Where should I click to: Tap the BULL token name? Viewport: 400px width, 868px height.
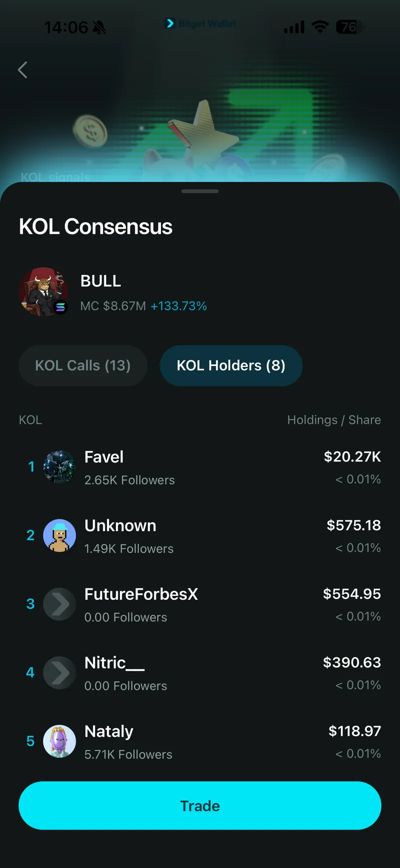[x=101, y=281]
